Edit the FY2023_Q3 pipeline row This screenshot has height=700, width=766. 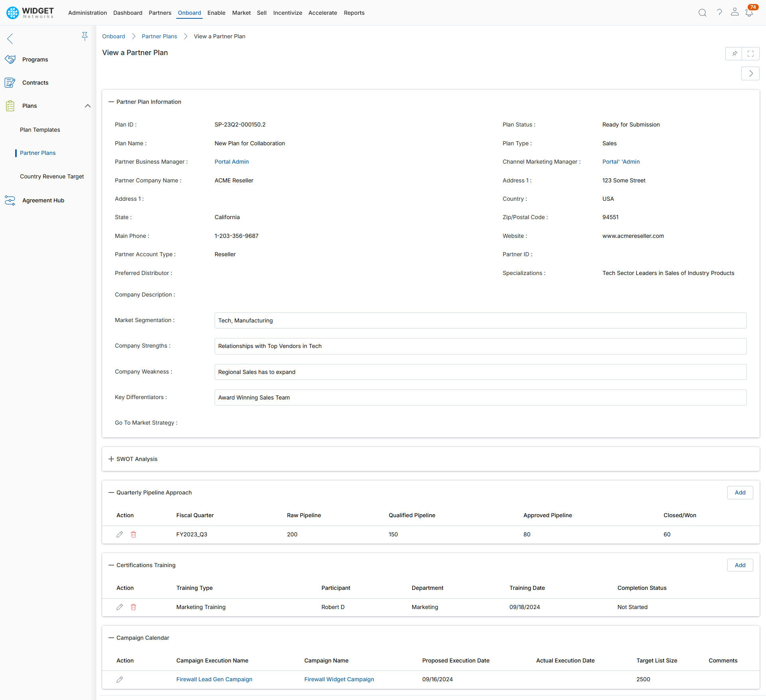pos(120,534)
